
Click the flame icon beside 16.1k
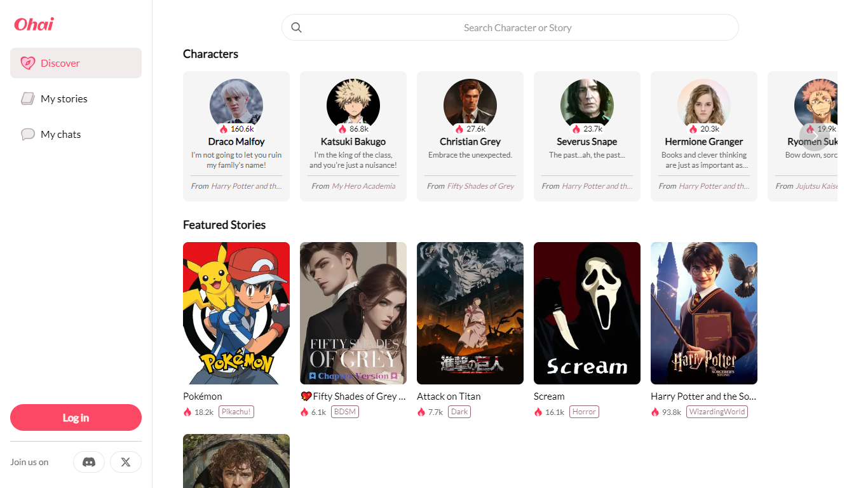tap(538, 412)
